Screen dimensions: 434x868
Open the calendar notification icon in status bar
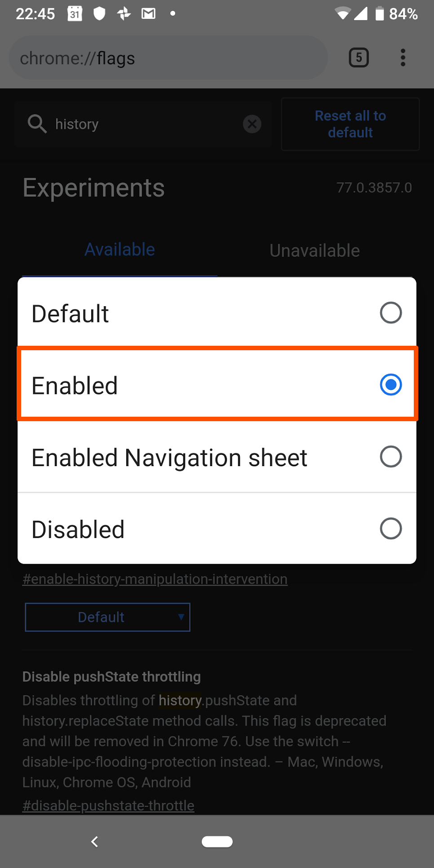pos(75,14)
